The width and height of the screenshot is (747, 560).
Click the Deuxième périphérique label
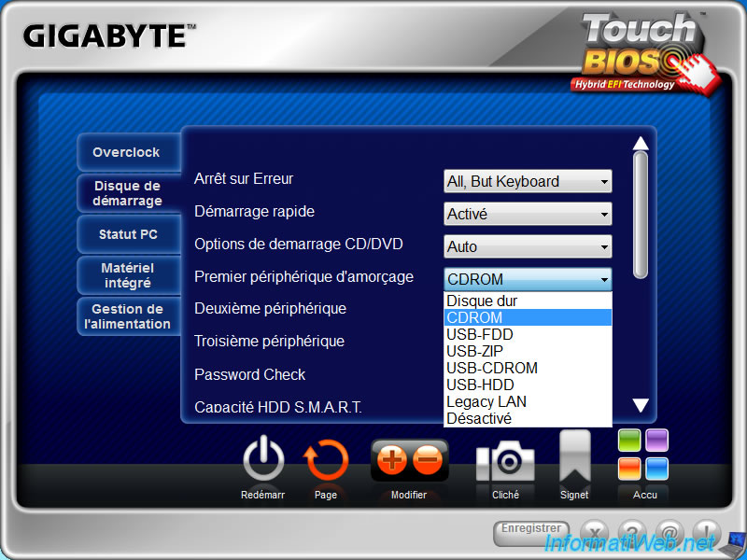(x=270, y=309)
